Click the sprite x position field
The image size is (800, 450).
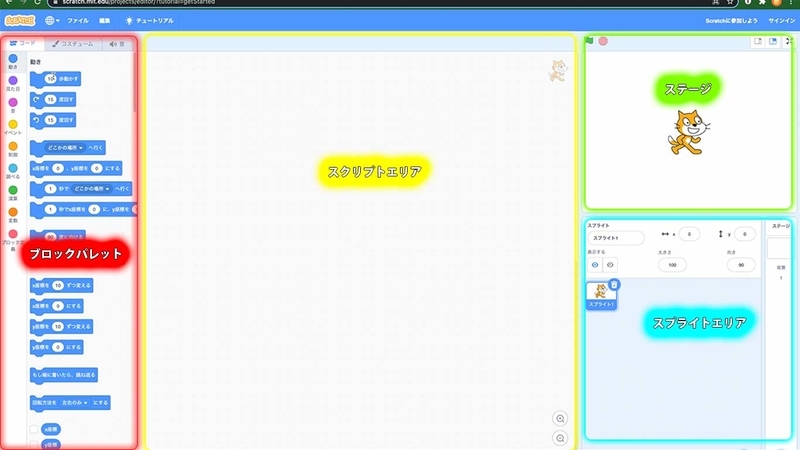click(x=689, y=234)
